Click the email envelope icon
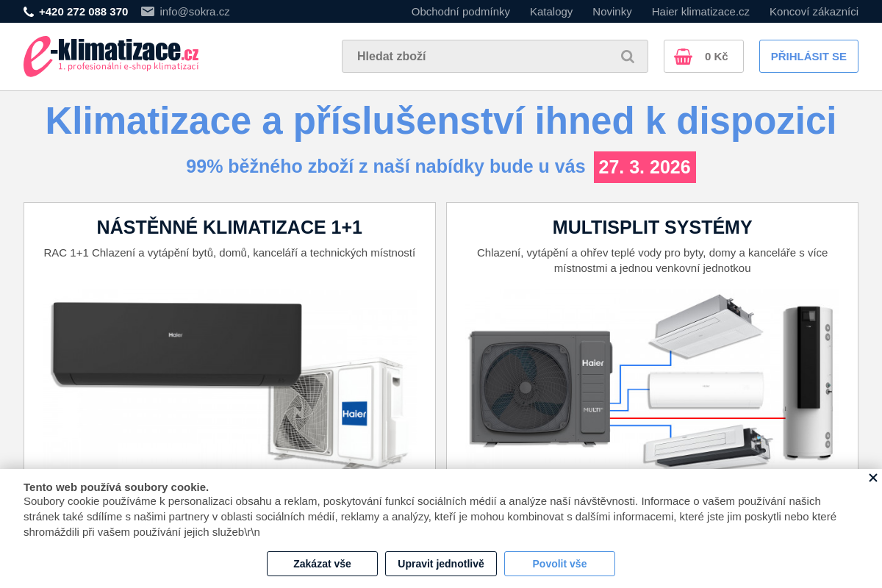 coord(147,11)
